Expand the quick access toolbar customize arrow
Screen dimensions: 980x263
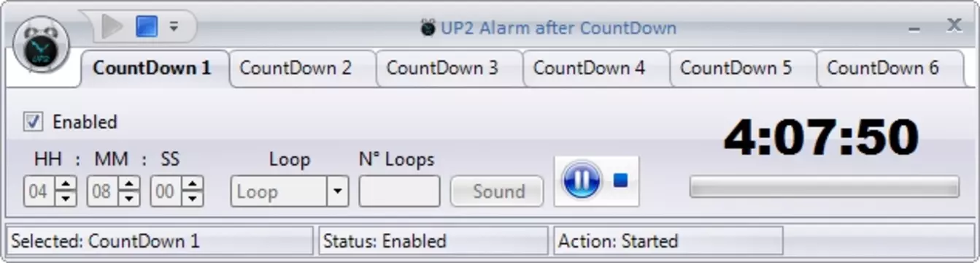(174, 27)
